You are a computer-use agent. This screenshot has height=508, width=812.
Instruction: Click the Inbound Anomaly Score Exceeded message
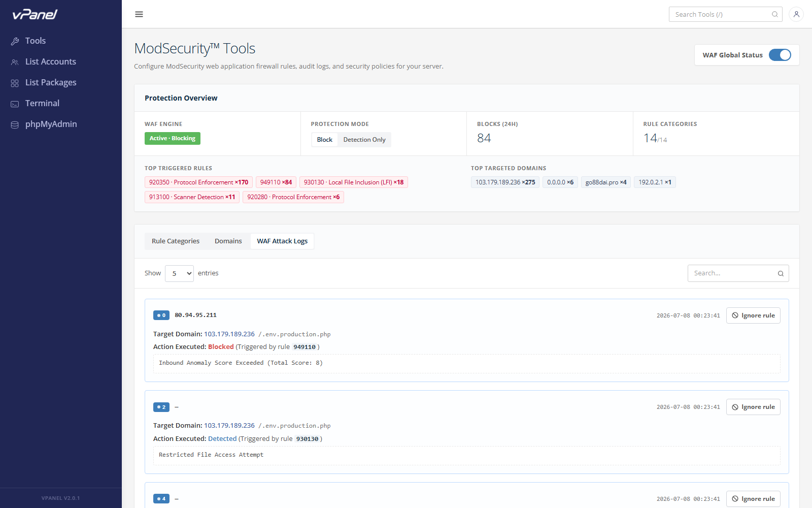(x=241, y=363)
